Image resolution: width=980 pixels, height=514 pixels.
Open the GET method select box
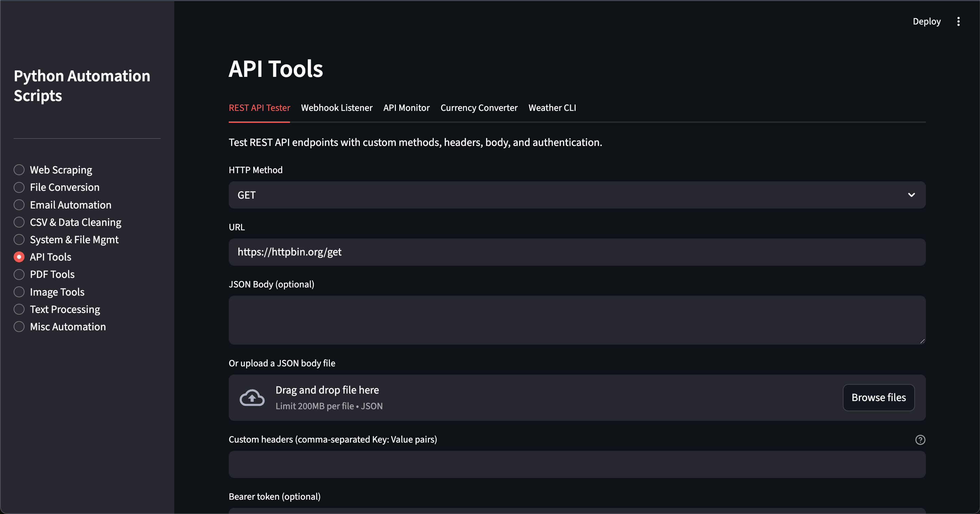tap(571, 195)
